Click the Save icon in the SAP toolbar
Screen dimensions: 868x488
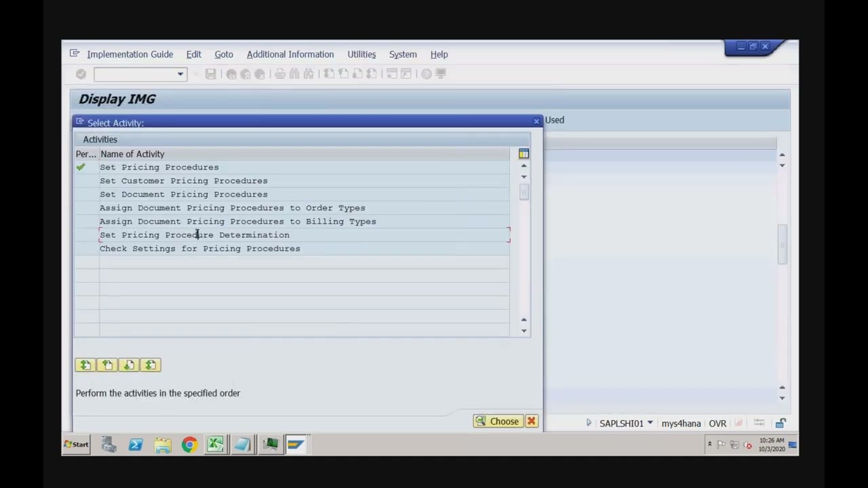tap(211, 74)
